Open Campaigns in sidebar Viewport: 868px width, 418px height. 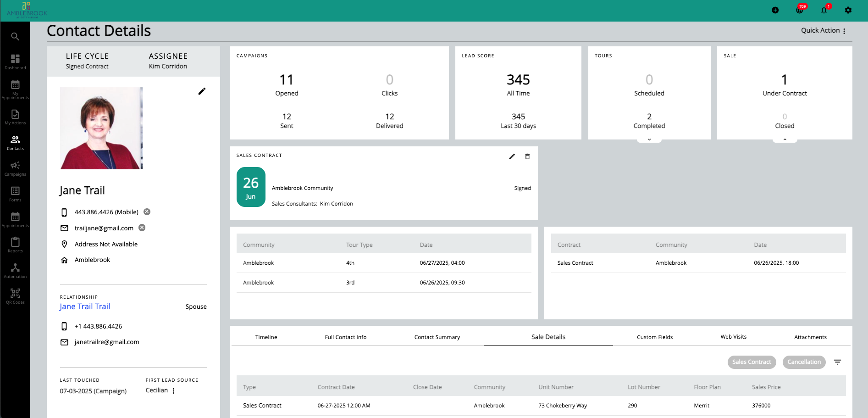(x=15, y=168)
